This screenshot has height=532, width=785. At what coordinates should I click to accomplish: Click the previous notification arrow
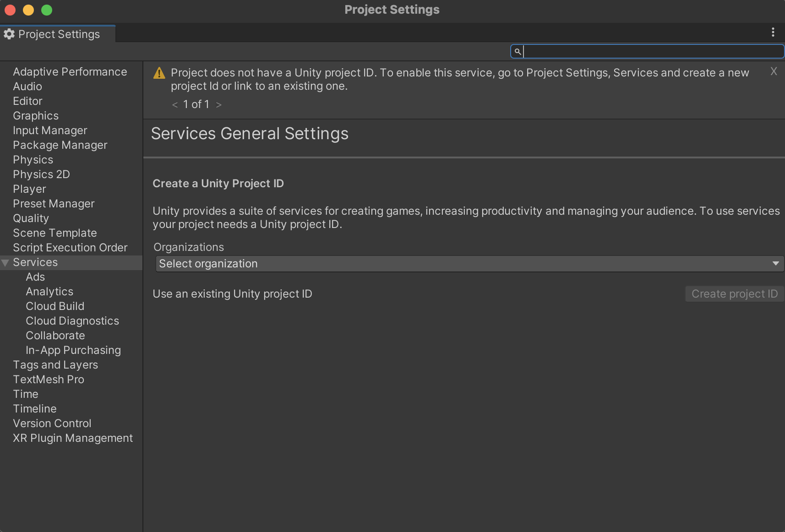175,105
